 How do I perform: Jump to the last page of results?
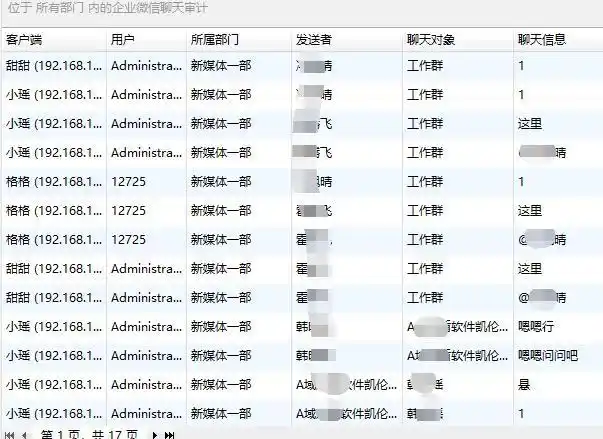click(169, 435)
